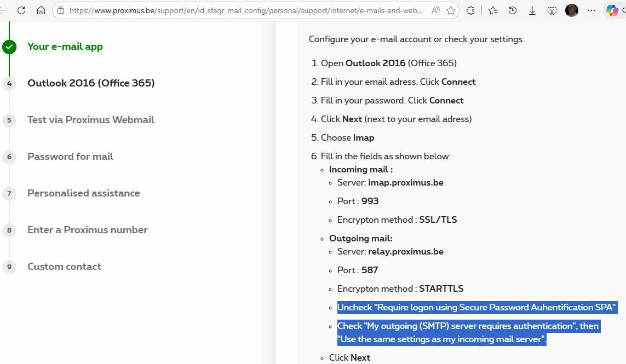Click step number 5 circle

coord(9,120)
